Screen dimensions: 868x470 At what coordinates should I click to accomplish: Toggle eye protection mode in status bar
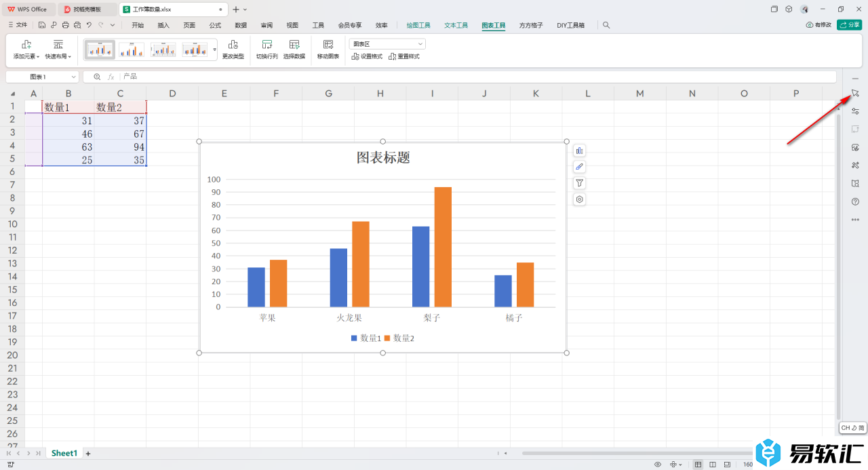point(658,465)
